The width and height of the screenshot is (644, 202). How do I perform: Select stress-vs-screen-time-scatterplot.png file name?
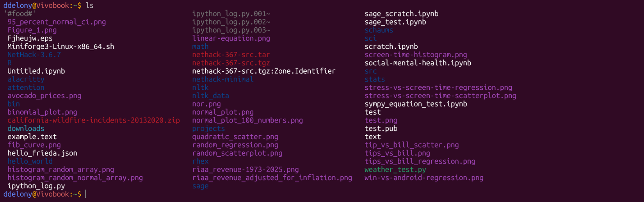(441, 96)
